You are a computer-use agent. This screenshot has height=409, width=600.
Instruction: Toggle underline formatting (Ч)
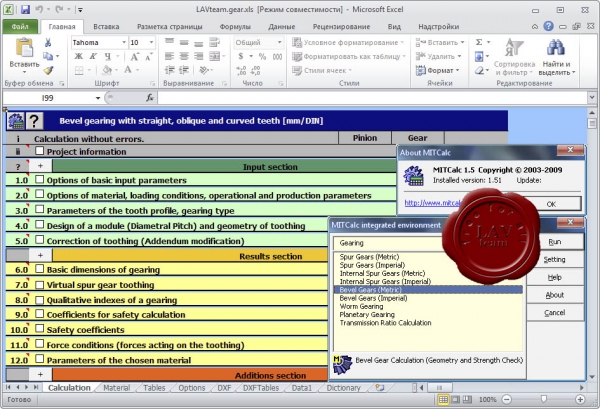click(x=108, y=56)
